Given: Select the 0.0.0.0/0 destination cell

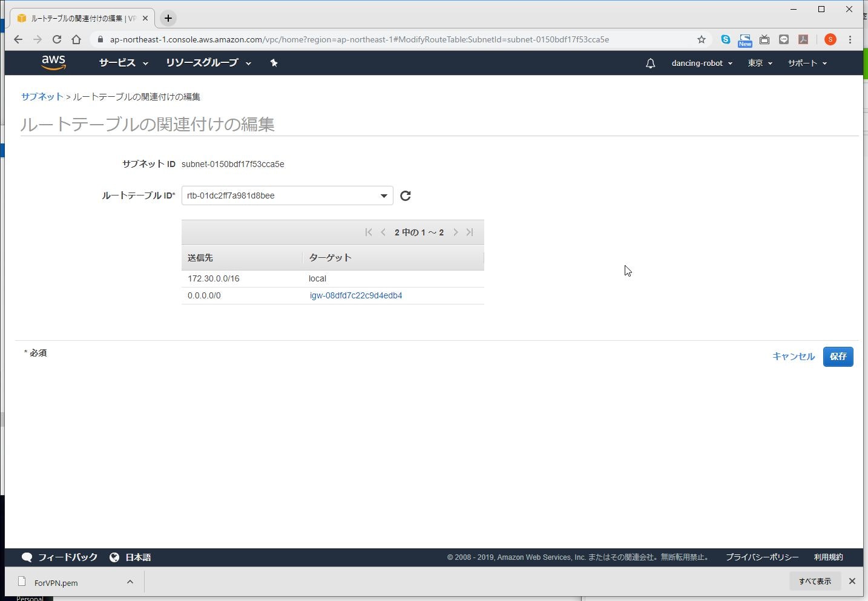Looking at the screenshot, I should pyautogui.click(x=204, y=295).
